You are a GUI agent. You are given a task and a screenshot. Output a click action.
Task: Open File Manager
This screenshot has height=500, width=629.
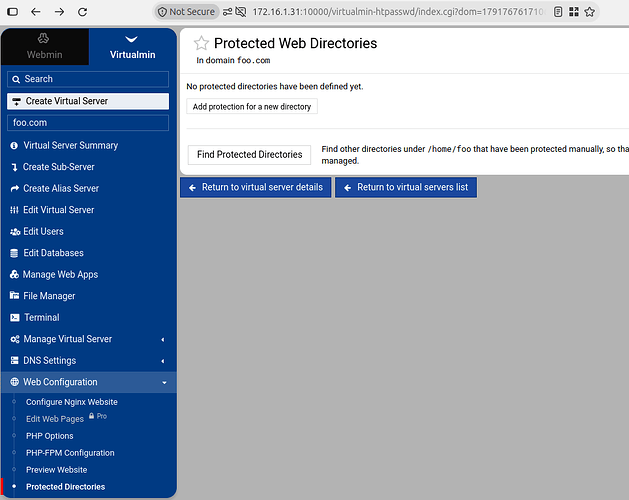(x=49, y=296)
